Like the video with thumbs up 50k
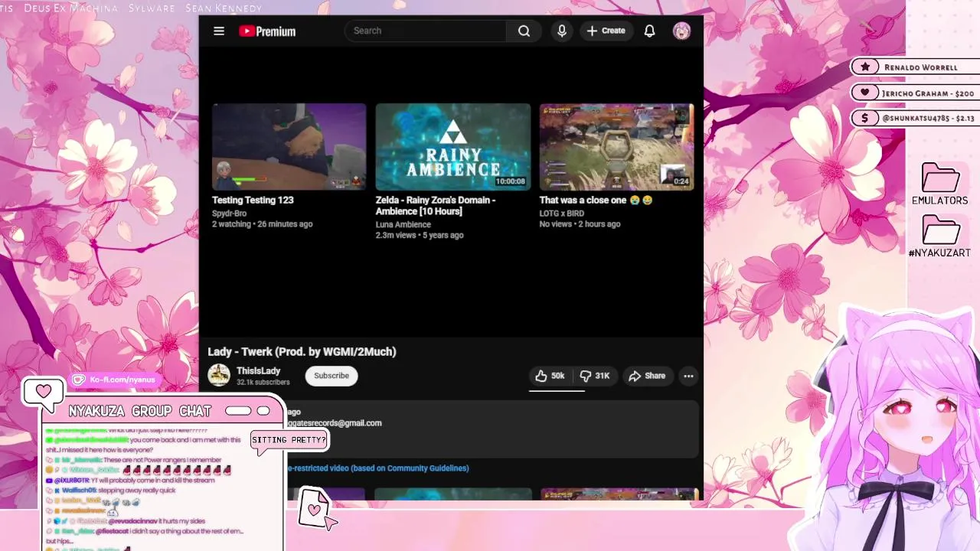Image resolution: width=980 pixels, height=551 pixels. [x=550, y=376]
